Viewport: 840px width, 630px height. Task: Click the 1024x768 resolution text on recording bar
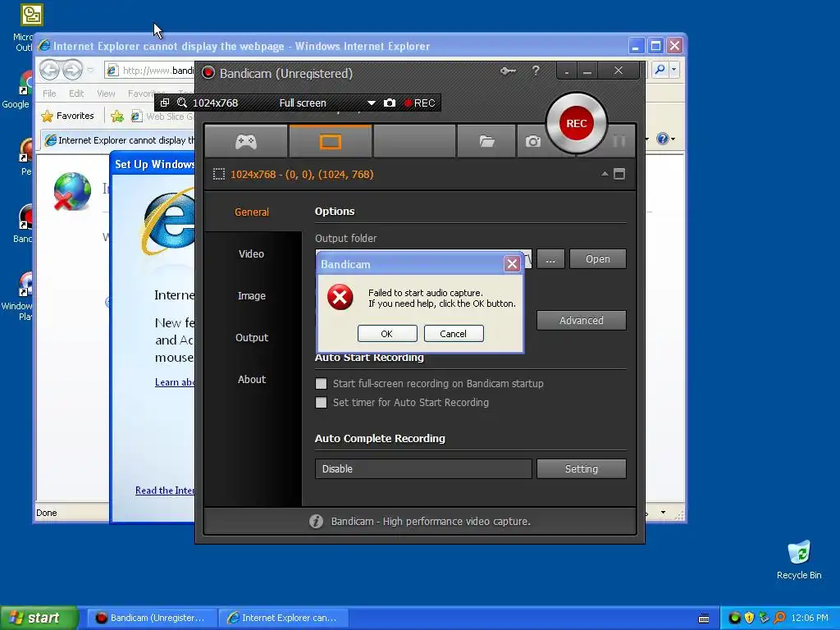(215, 103)
